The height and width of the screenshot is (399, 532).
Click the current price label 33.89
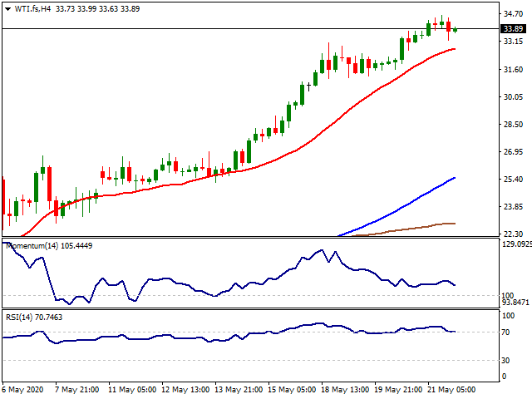(x=514, y=29)
